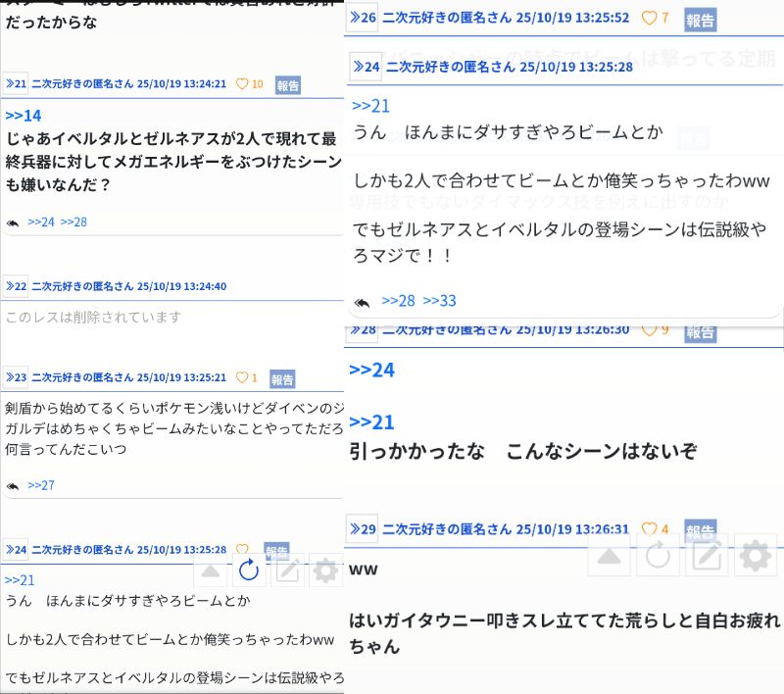Screen dimensions: 784x694
Task: Click post number »24 in popup header
Action: tap(366, 67)
